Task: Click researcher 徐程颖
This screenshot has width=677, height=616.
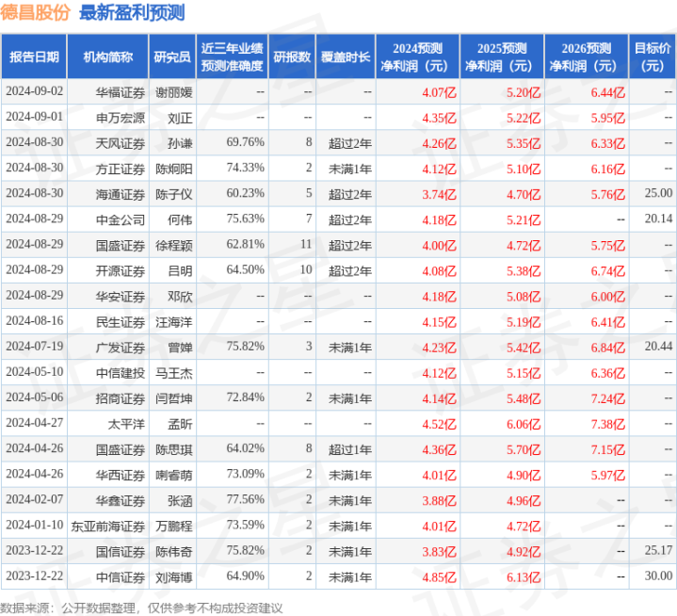Action: (174, 245)
